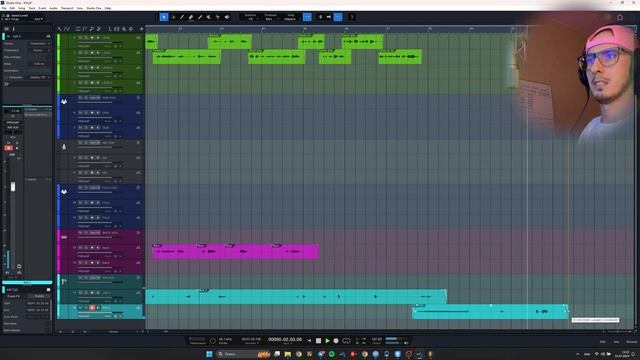Adjust the inspector channel volume fader
The image size is (640, 360).
pos(13,187)
